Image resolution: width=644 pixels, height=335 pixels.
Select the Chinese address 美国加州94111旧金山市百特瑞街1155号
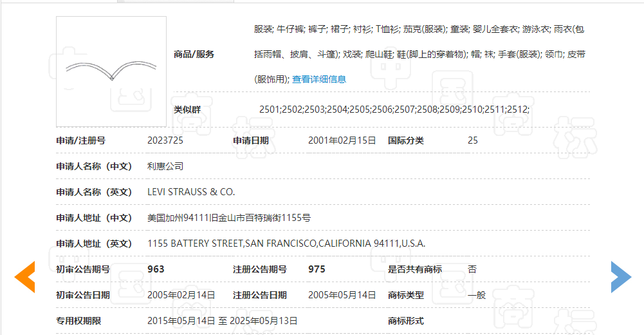click(x=229, y=218)
